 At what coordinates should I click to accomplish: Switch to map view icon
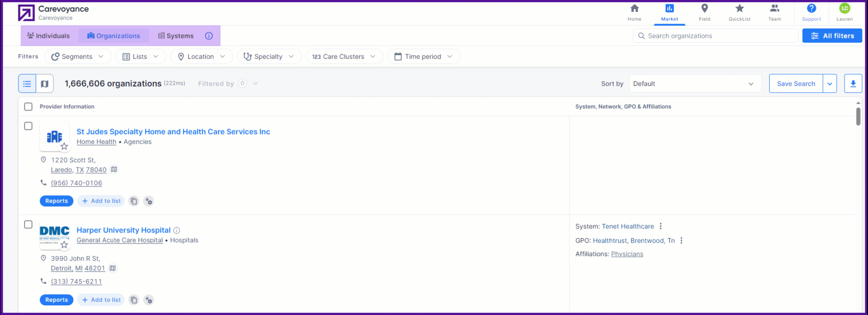[x=45, y=84]
